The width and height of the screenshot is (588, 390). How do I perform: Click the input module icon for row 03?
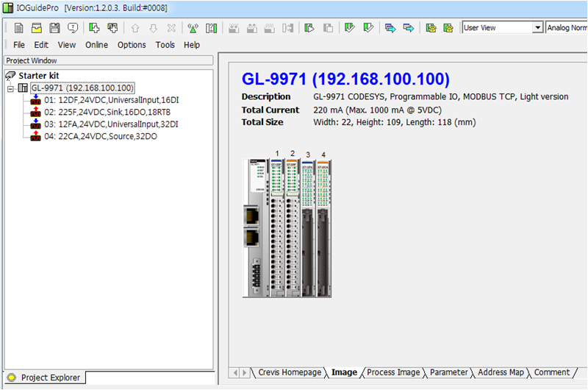click(x=35, y=124)
